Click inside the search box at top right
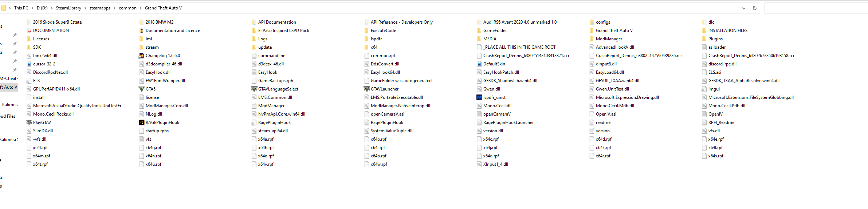This screenshot has width=868, height=209. [816, 8]
